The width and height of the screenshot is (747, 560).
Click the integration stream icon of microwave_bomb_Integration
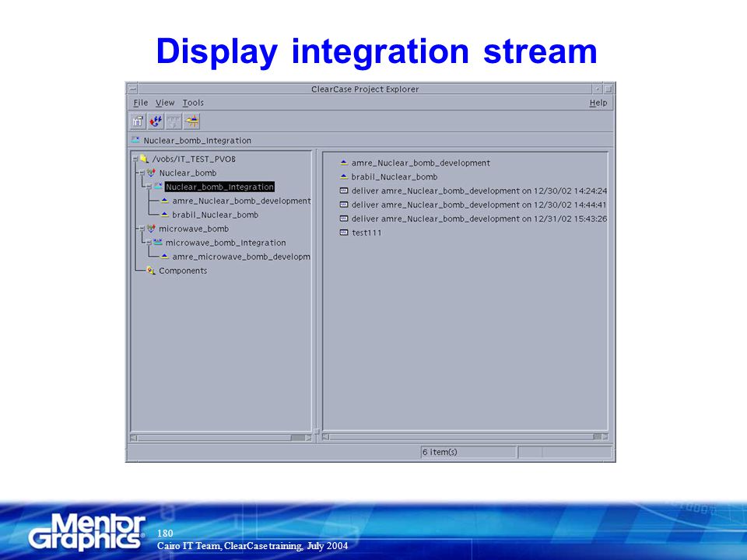158,243
